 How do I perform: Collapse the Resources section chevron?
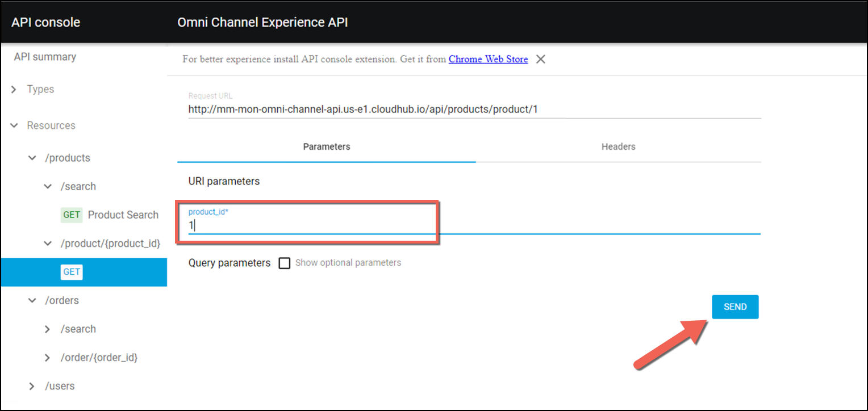(x=14, y=125)
